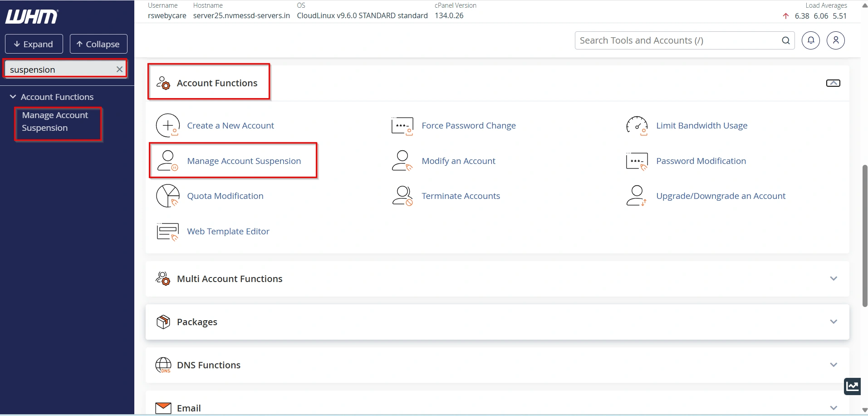
Task: Click the Account Functions heading text
Action: 217,83
